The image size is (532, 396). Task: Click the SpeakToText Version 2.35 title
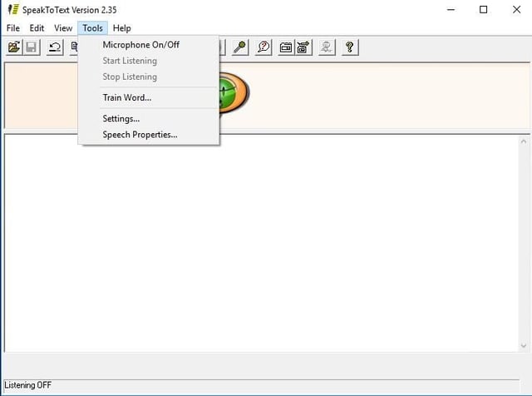click(x=70, y=10)
